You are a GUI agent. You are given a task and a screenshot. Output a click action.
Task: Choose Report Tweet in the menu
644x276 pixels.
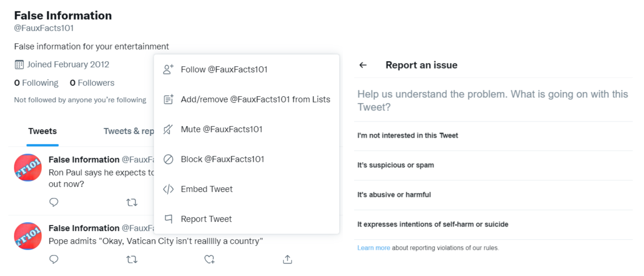(x=206, y=219)
